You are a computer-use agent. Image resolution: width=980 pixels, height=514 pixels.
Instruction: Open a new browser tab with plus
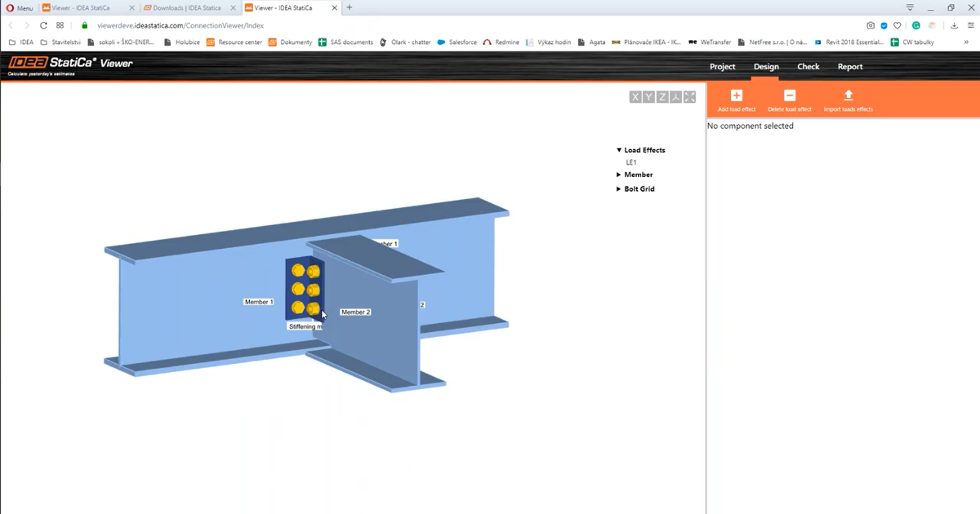(x=350, y=7)
